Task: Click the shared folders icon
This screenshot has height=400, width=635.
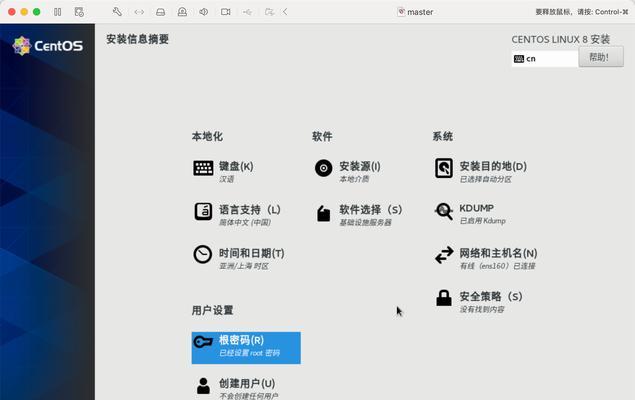Action: [x=269, y=12]
